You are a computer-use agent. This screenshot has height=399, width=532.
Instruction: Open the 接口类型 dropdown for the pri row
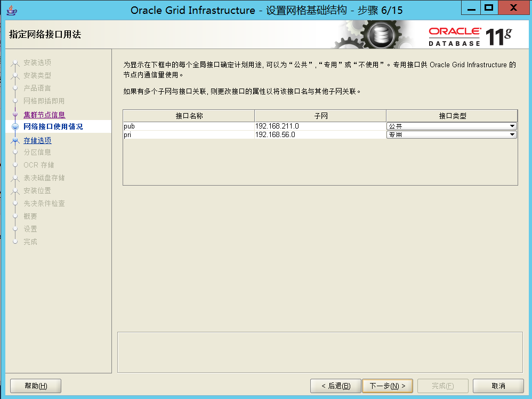[452, 135]
